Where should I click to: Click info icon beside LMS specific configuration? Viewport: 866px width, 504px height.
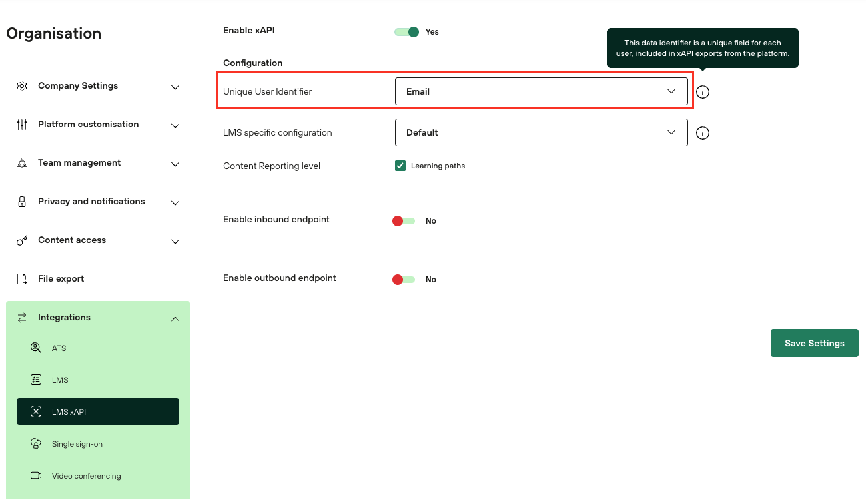[x=703, y=133]
